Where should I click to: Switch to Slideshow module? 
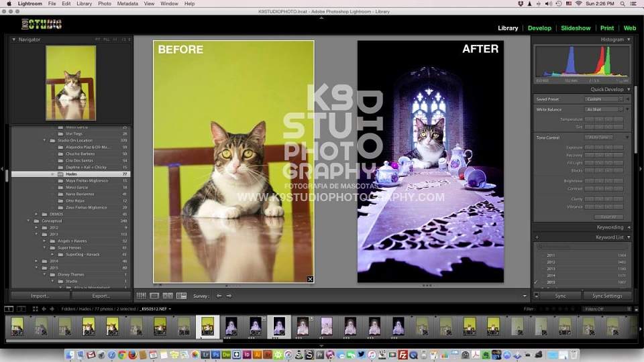tap(576, 28)
